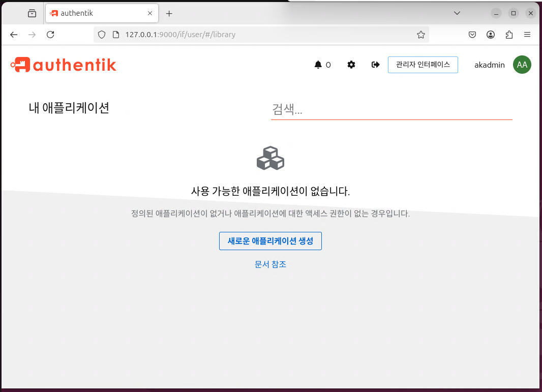Bookmark page with star icon
The image size is (542, 392).
[x=420, y=35]
